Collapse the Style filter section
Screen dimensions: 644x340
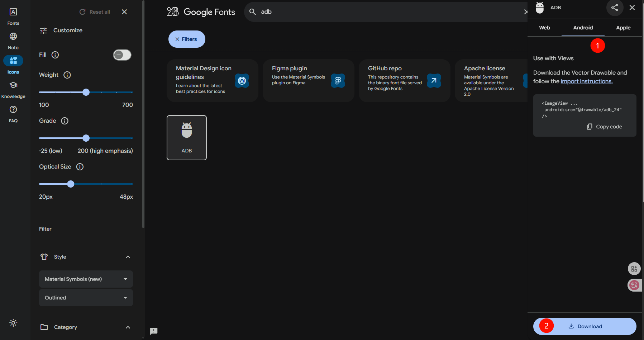click(128, 257)
